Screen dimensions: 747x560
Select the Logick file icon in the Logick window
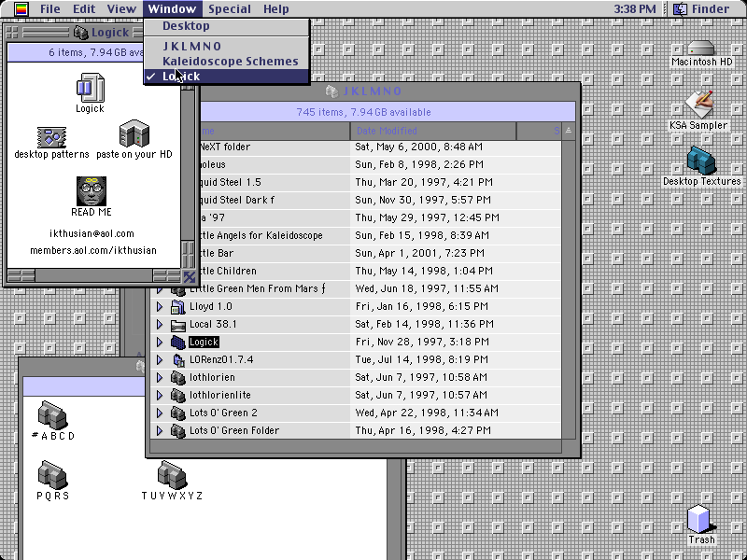pyautogui.click(x=90, y=87)
